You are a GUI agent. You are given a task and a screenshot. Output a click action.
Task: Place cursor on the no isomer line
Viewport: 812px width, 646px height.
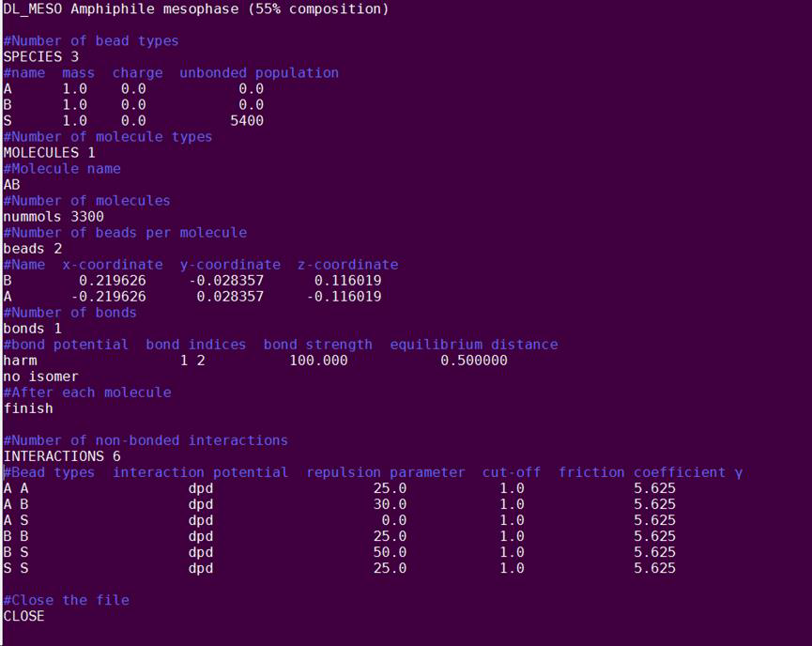point(41,377)
